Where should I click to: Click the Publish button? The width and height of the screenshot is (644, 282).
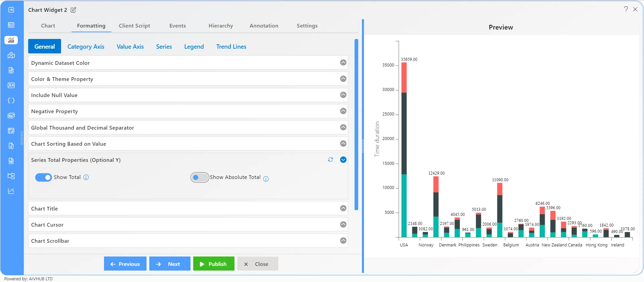(214, 264)
